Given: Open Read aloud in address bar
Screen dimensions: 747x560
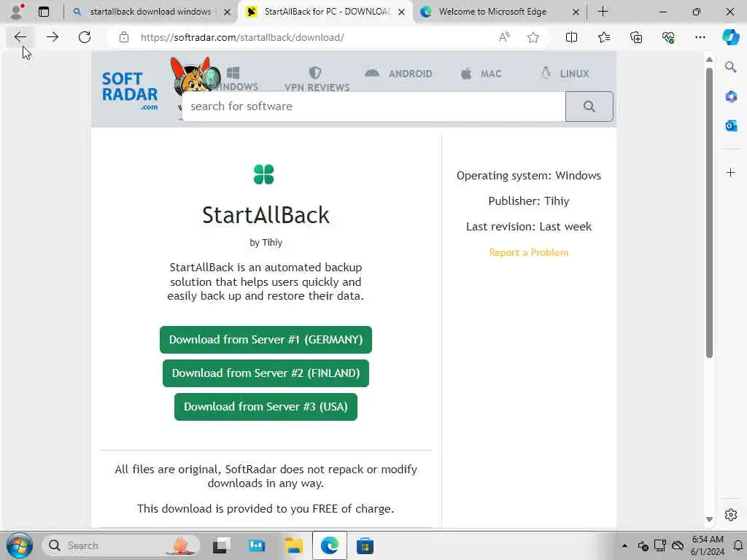Looking at the screenshot, I should [504, 37].
